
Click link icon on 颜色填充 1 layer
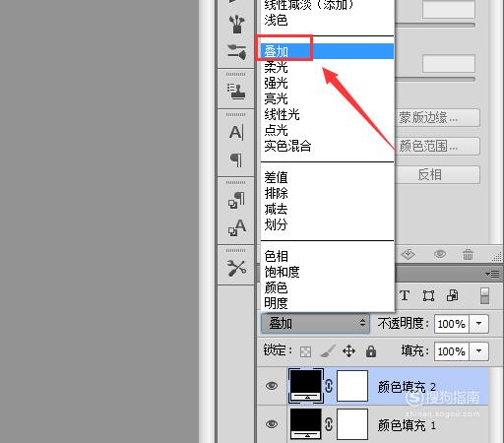[329, 424]
